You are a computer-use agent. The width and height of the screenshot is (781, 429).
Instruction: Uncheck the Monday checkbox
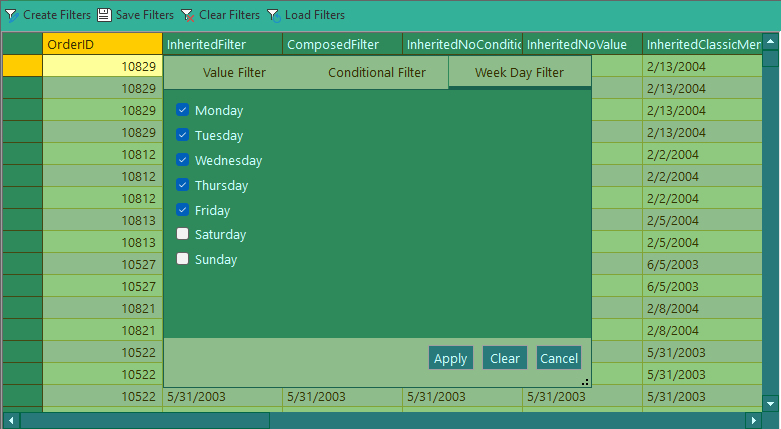pyautogui.click(x=183, y=110)
